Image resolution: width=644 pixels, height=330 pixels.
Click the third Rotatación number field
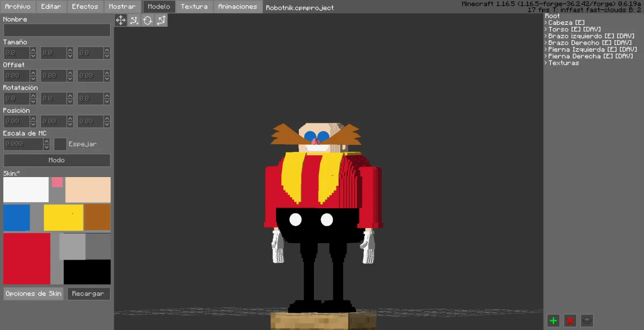point(91,99)
